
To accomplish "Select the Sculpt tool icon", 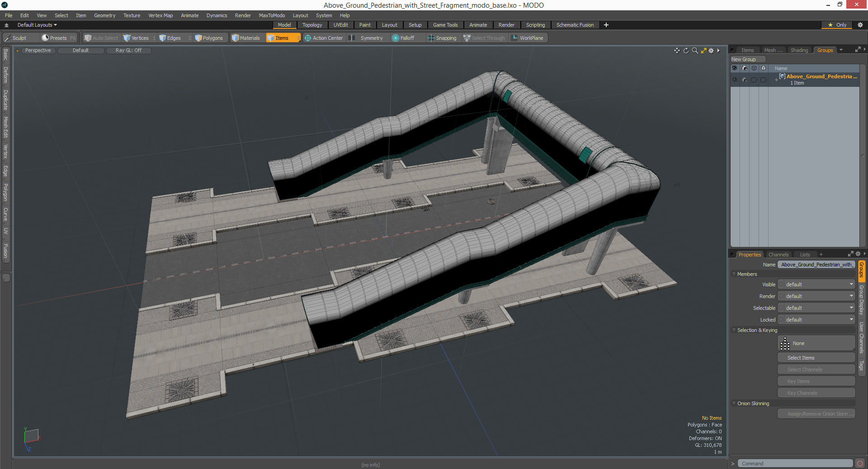I will tap(7, 38).
